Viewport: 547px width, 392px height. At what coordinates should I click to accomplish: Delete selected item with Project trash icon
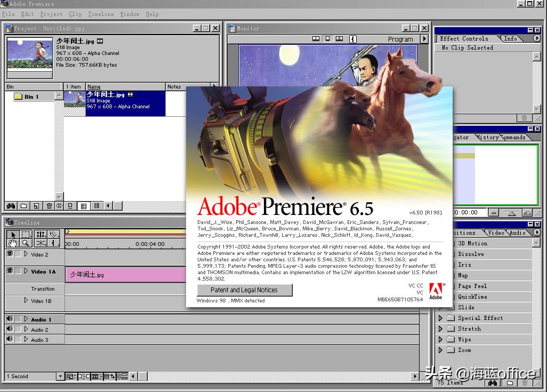[x=49, y=206]
